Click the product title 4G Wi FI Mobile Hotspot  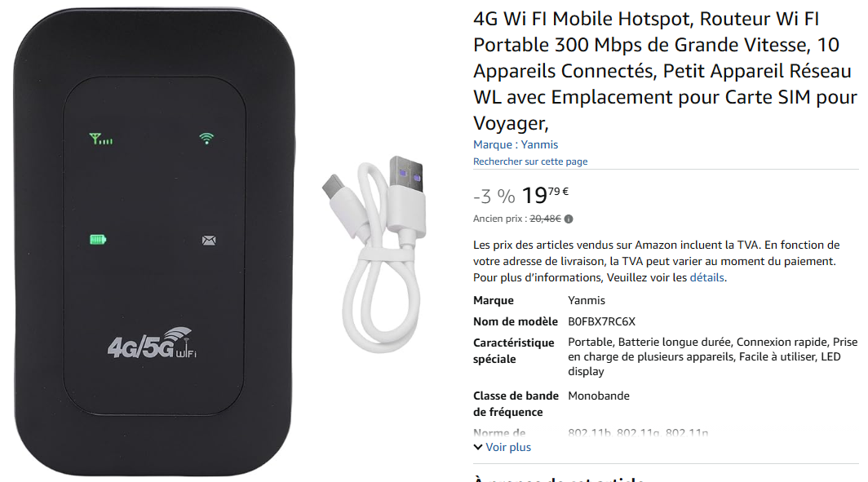tap(665, 71)
